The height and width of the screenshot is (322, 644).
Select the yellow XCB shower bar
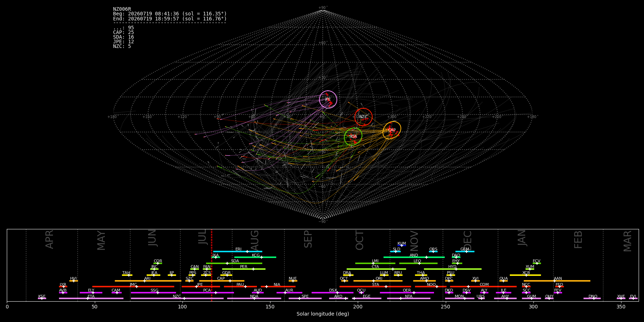[x=525, y=275]
